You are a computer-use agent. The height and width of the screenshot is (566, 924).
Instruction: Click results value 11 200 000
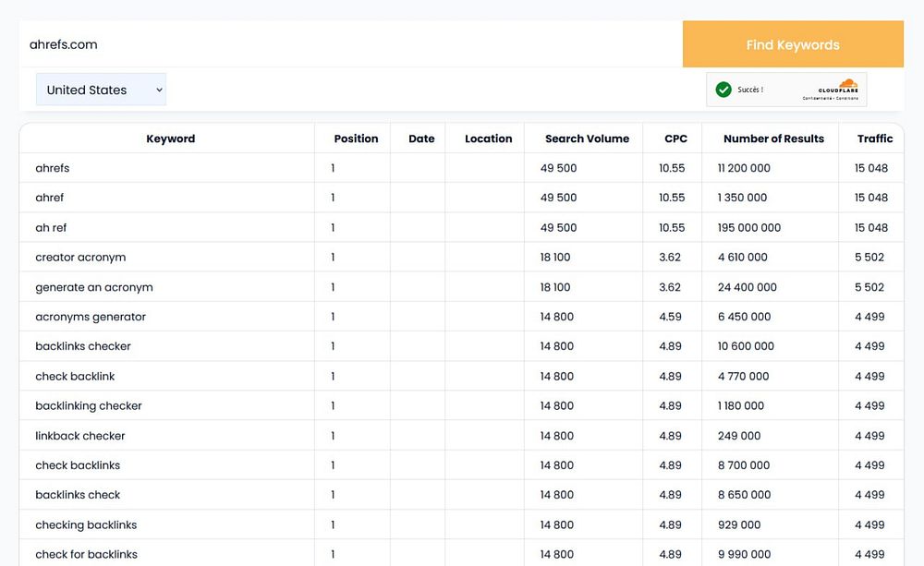tap(744, 168)
